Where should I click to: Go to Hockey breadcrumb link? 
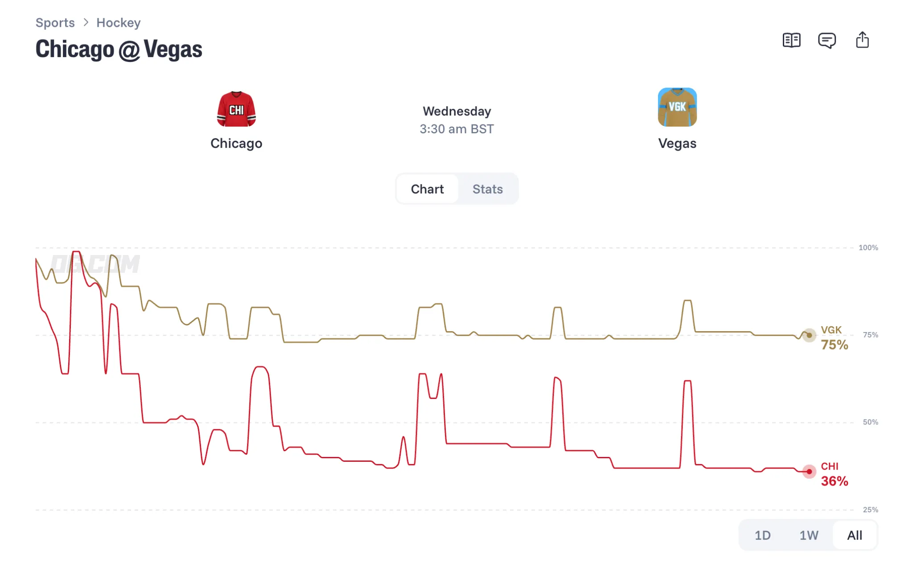tap(119, 22)
